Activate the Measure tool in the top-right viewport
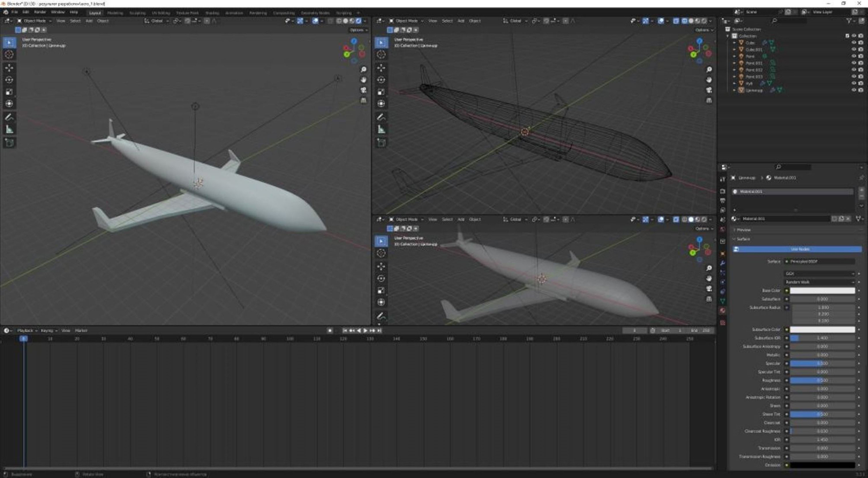Viewport: 868px width, 478px height. click(x=381, y=129)
